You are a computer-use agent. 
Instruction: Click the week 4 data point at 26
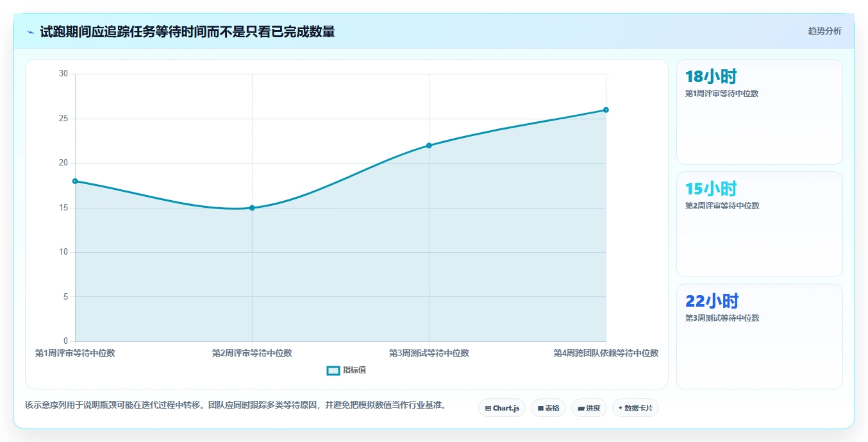pos(606,110)
